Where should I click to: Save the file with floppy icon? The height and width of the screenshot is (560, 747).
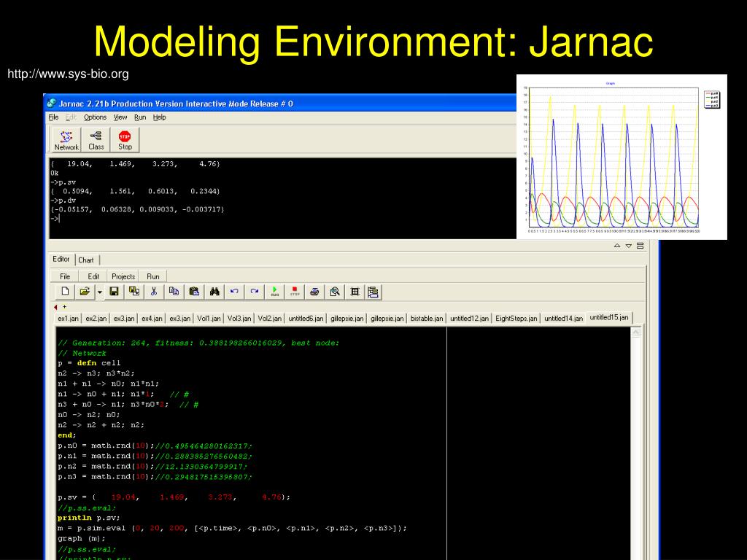click(x=114, y=292)
